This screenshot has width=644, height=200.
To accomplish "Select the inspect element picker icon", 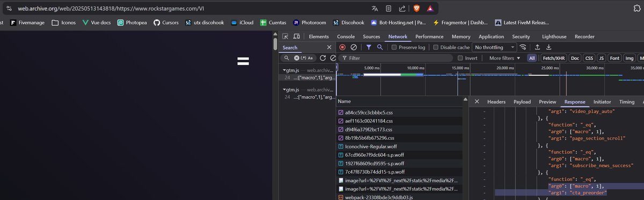I will tap(285, 37).
